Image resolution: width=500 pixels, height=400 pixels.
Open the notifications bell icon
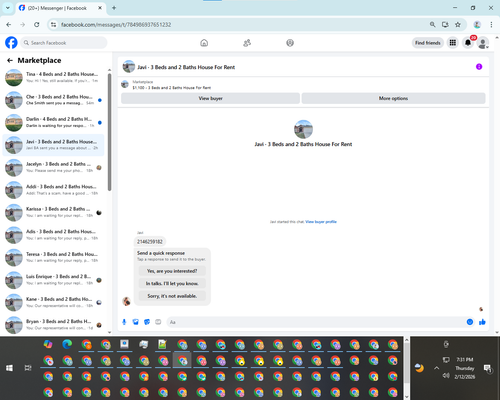[x=468, y=43]
